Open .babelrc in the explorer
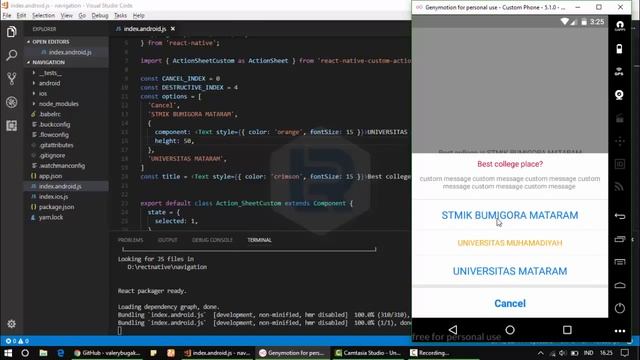The width and height of the screenshot is (640, 360). [50, 114]
